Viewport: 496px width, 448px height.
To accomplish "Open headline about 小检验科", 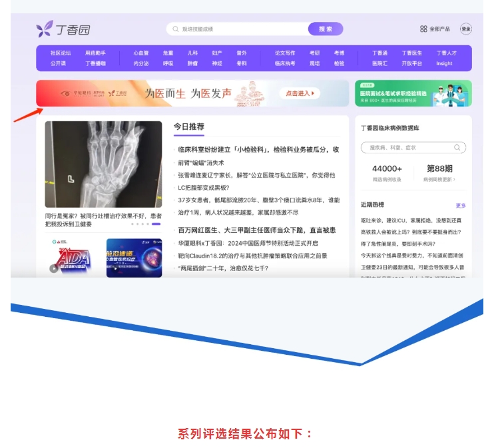I will (258, 150).
